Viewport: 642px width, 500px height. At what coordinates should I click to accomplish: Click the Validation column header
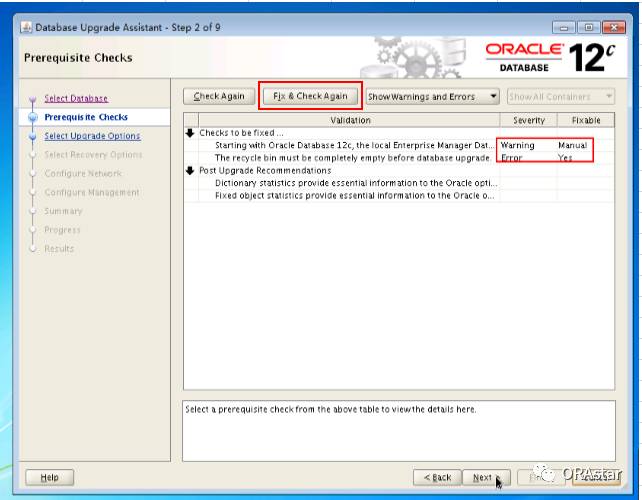point(350,120)
